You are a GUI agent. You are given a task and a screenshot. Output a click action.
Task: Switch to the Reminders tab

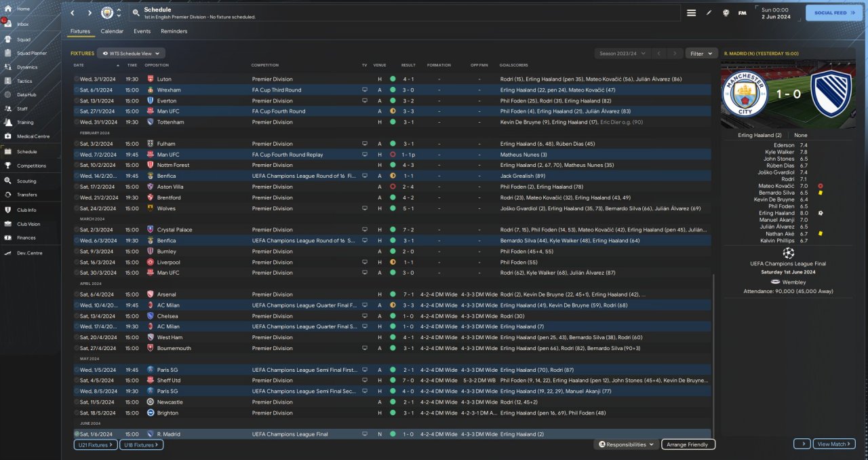(x=174, y=31)
